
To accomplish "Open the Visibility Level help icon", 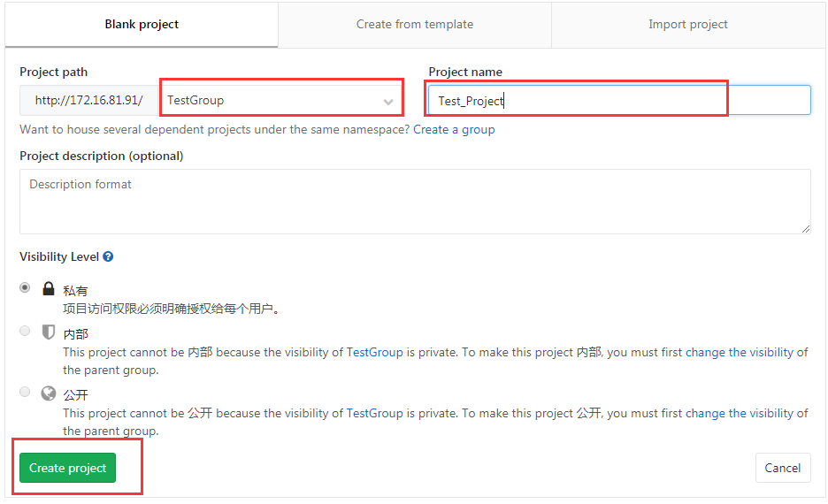I will pos(108,257).
